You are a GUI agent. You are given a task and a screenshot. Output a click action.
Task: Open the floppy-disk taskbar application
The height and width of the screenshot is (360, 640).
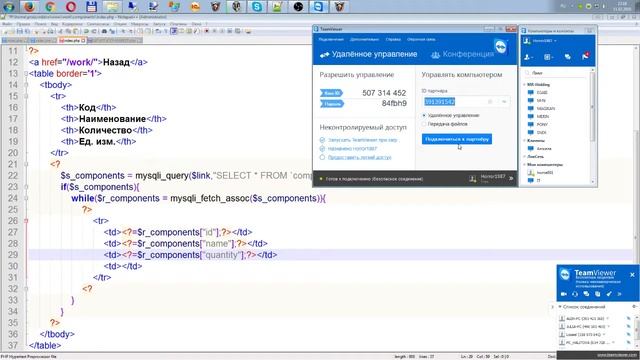(91, 7)
